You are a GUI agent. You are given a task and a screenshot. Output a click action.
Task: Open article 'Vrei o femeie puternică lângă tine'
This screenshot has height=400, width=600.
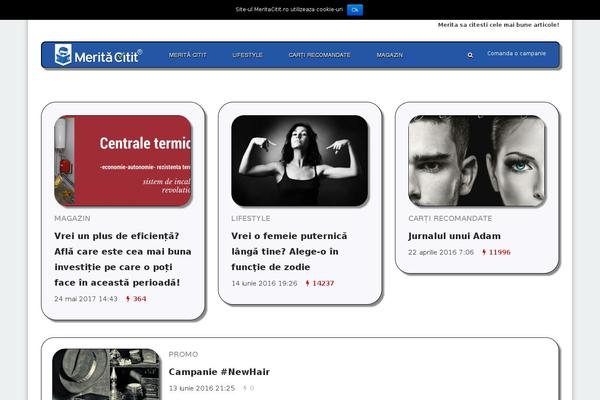click(289, 251)
